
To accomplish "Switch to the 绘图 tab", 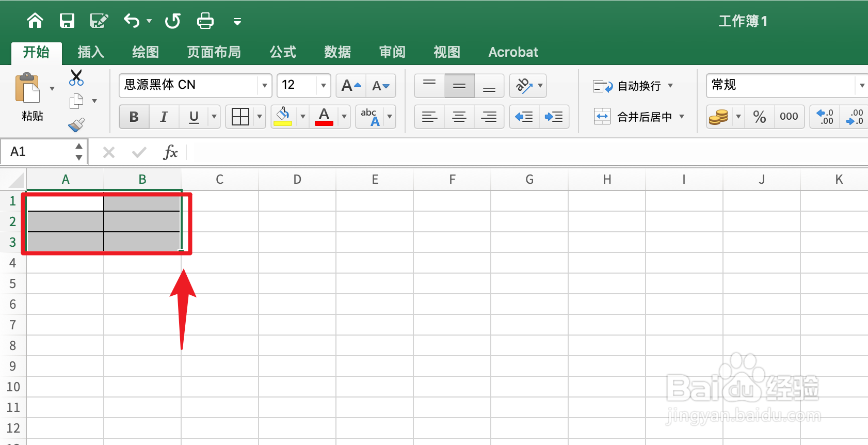I will click(x=146, y=52).
